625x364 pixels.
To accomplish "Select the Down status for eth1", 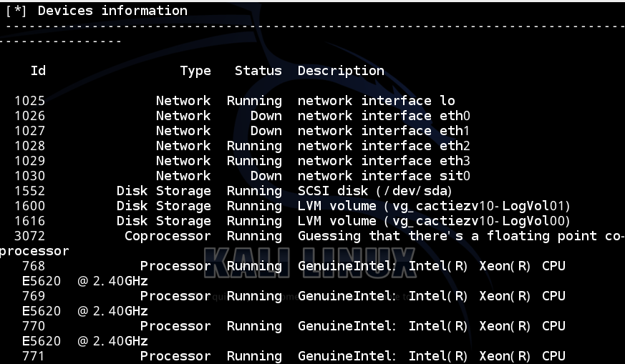I will tap(266, 131).
